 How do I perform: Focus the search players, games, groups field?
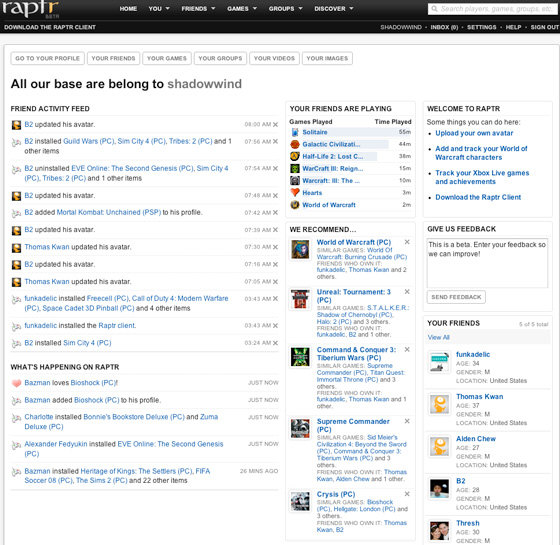pyautogui.click(x=493, y=9)
